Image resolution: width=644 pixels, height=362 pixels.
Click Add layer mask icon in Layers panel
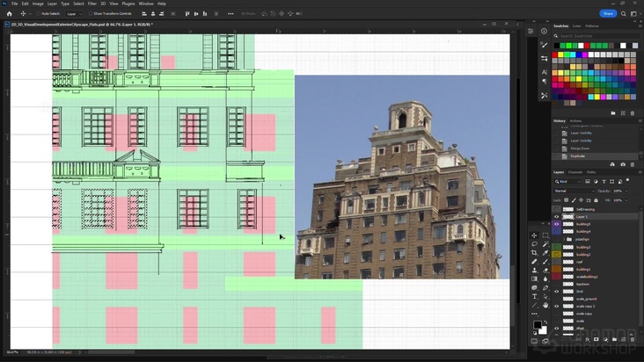tap(596, 339)
